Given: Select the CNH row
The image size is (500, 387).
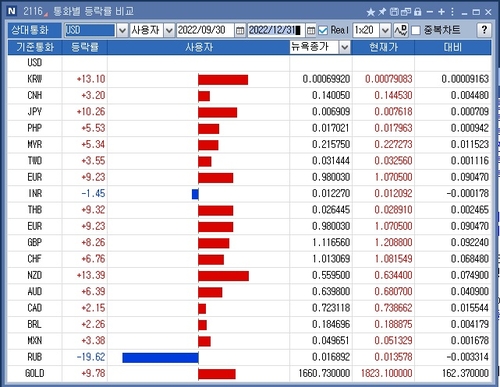Looking at the screenshot, I should [x=249, y=96].
